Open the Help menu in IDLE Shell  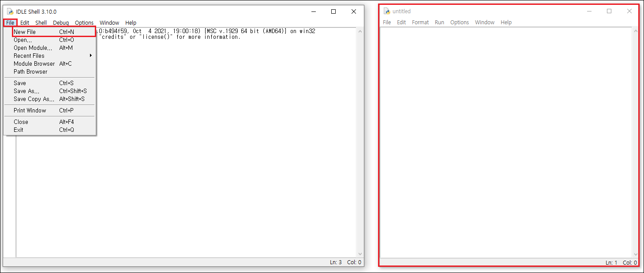pyautogui.click(x=131, y=22)
